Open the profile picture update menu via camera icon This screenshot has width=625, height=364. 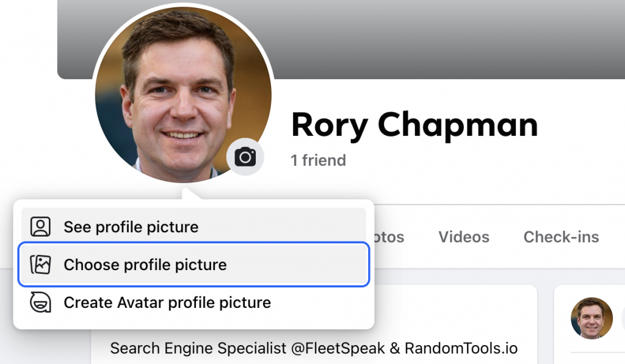[245, 157]
